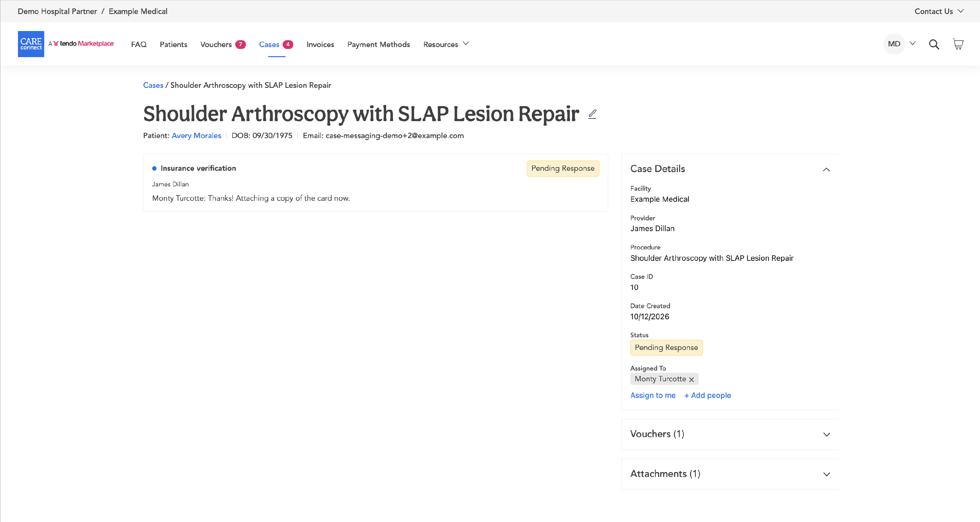Click the tendo Marketplace logo
The image size is (980, 522).
81,43
